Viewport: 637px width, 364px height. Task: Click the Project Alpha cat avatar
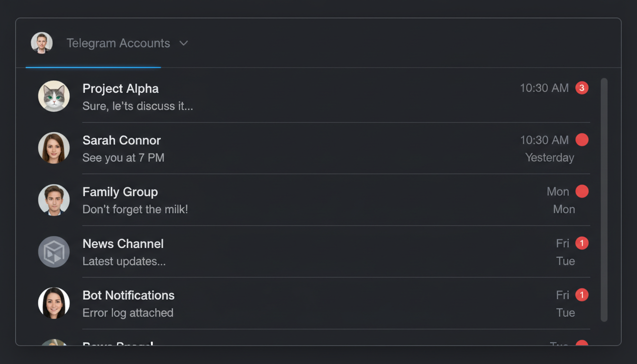(54, 96)
